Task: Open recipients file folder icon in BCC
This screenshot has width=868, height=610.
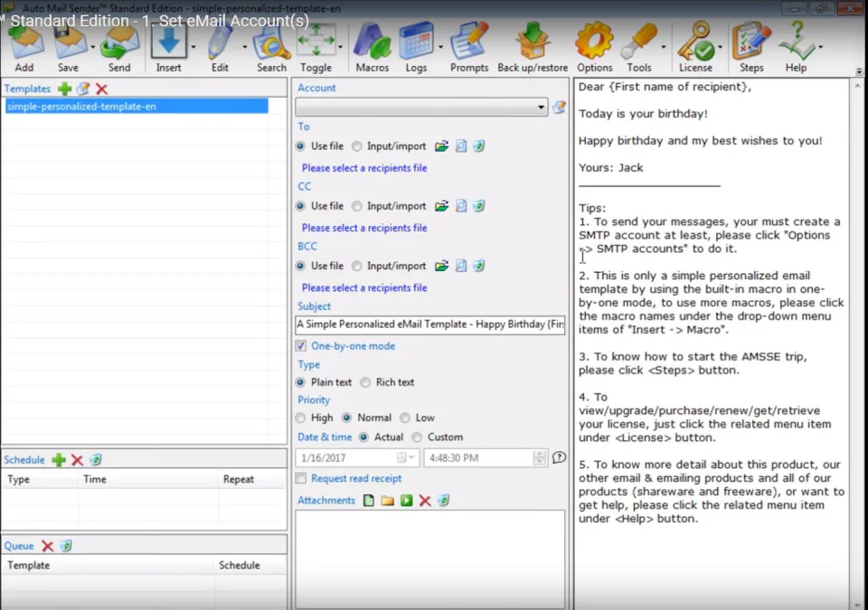Action: coord(441,266)
